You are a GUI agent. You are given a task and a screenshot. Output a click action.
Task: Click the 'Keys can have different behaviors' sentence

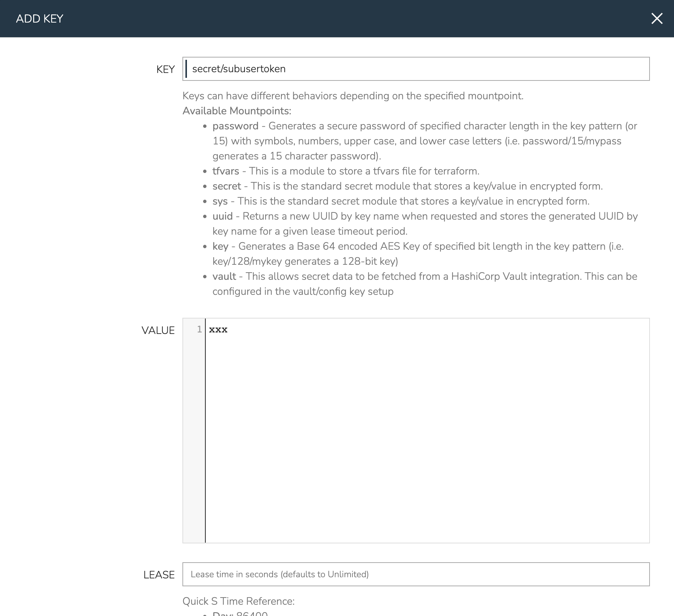[x=352, y=96]
